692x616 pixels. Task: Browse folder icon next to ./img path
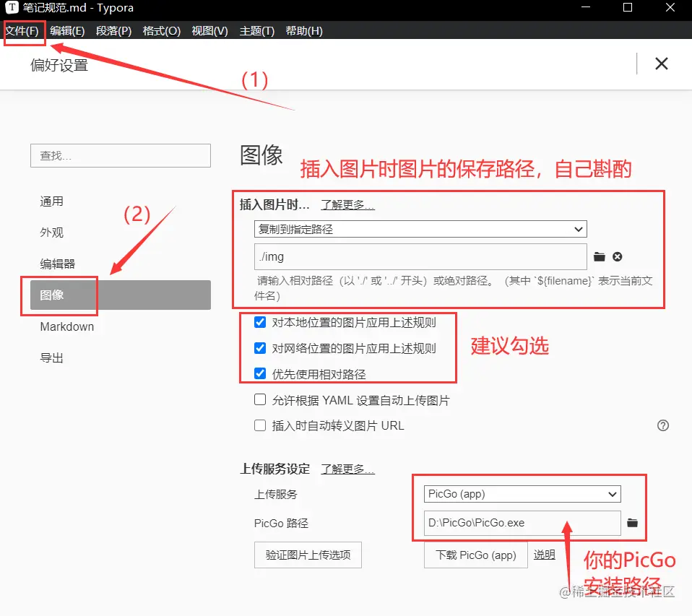point(599,257)
